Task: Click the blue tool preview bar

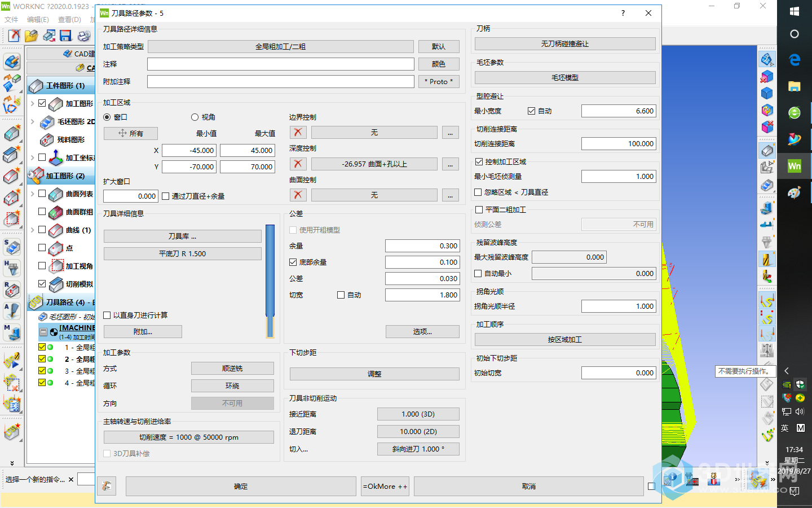Action: click(x=270, y=281)
